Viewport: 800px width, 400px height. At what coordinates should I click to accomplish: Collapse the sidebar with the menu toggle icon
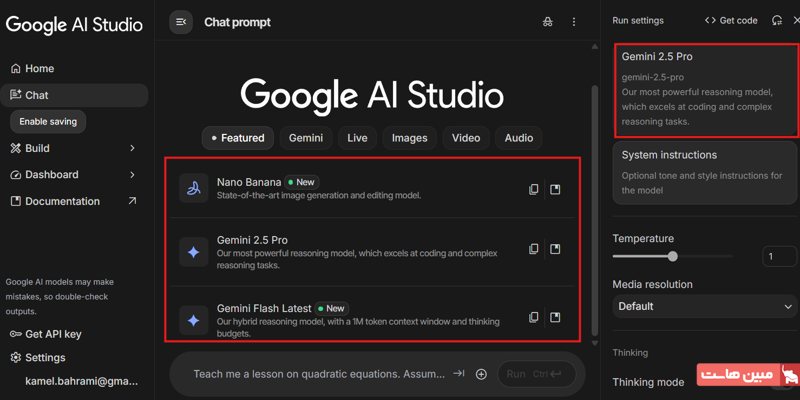coord(181,22)
